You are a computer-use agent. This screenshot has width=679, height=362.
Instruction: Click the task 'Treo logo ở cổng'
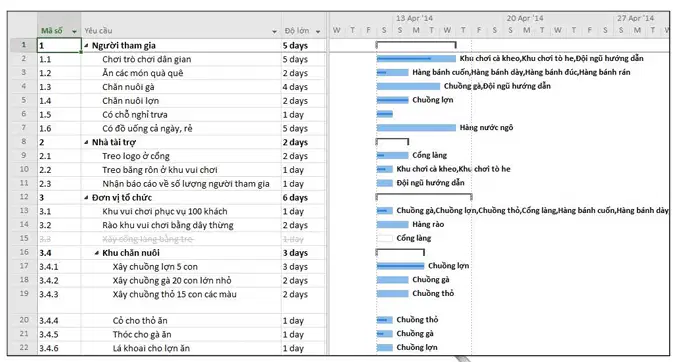click(136, 156)
